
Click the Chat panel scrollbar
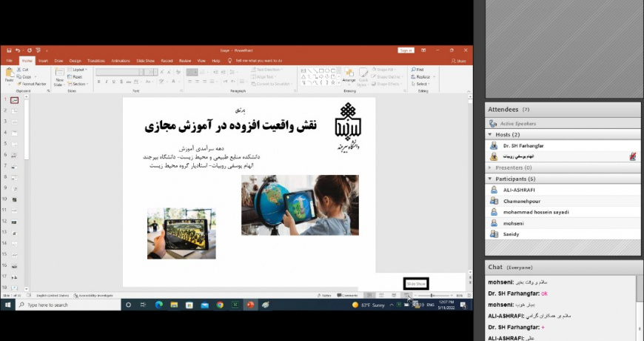pos(639,308)
